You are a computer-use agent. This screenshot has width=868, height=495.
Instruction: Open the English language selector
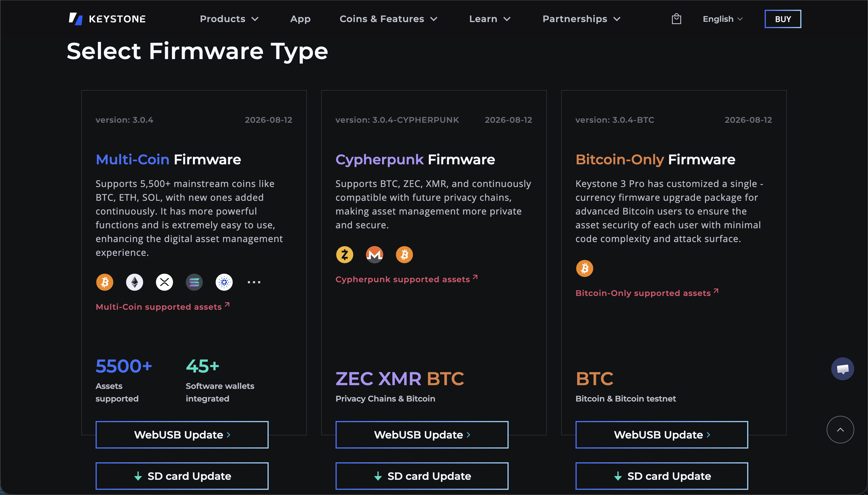tap(722, 19)
